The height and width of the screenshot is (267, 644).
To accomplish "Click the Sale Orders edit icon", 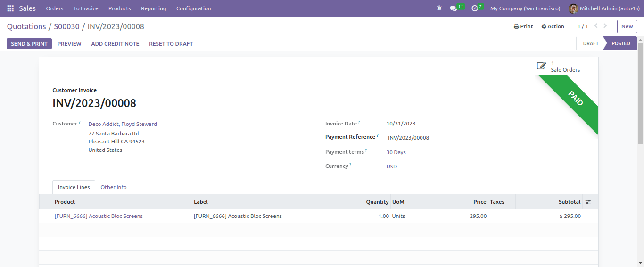I will tap(542, 66).
